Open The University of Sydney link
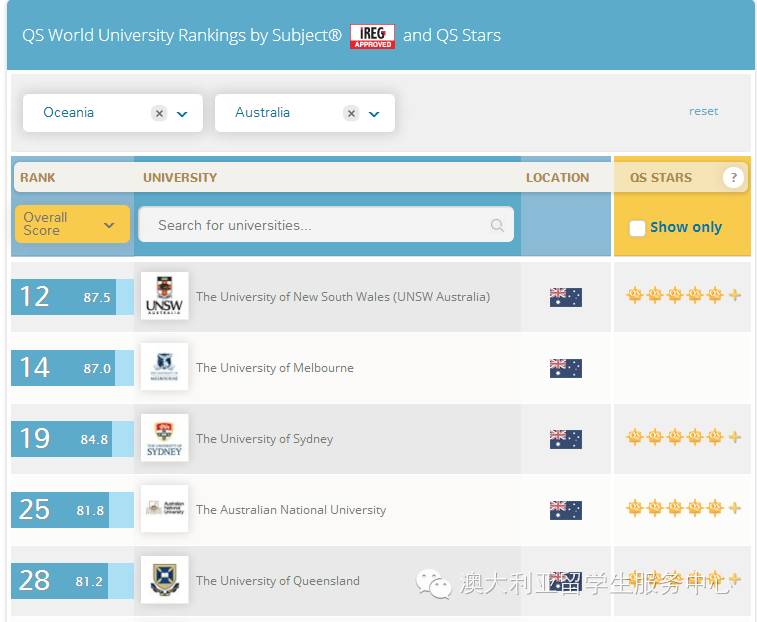 point(265,439)
